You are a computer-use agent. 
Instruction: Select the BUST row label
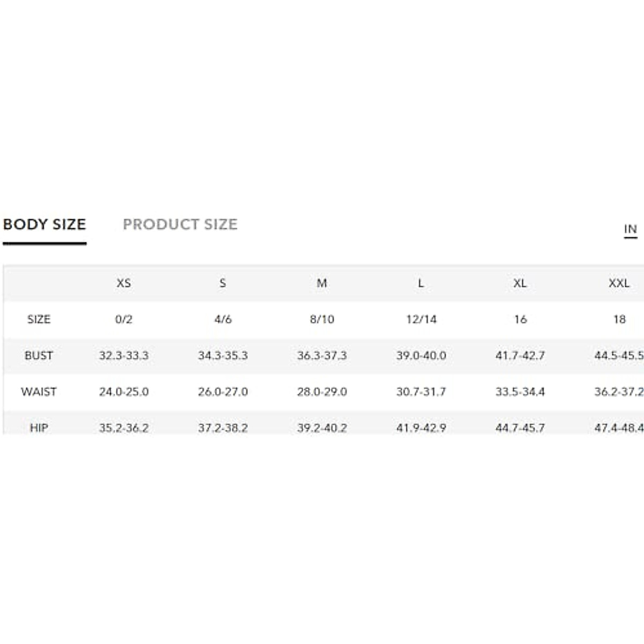click(39, 355)
